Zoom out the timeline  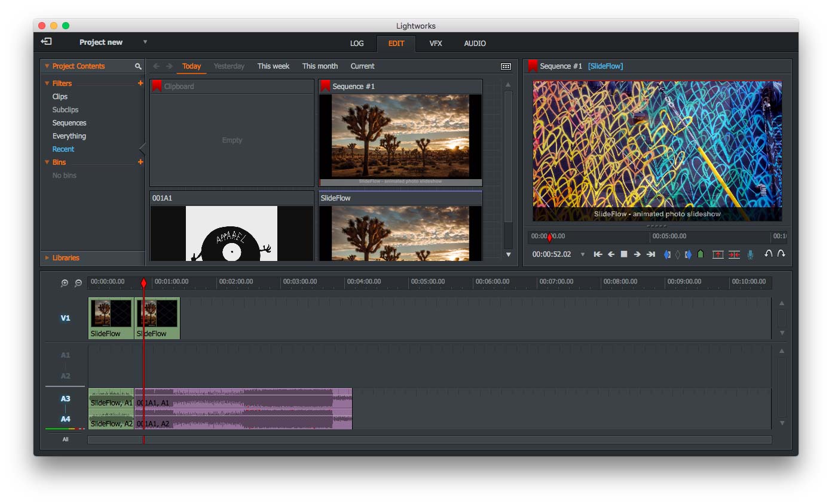pos(78,283)
